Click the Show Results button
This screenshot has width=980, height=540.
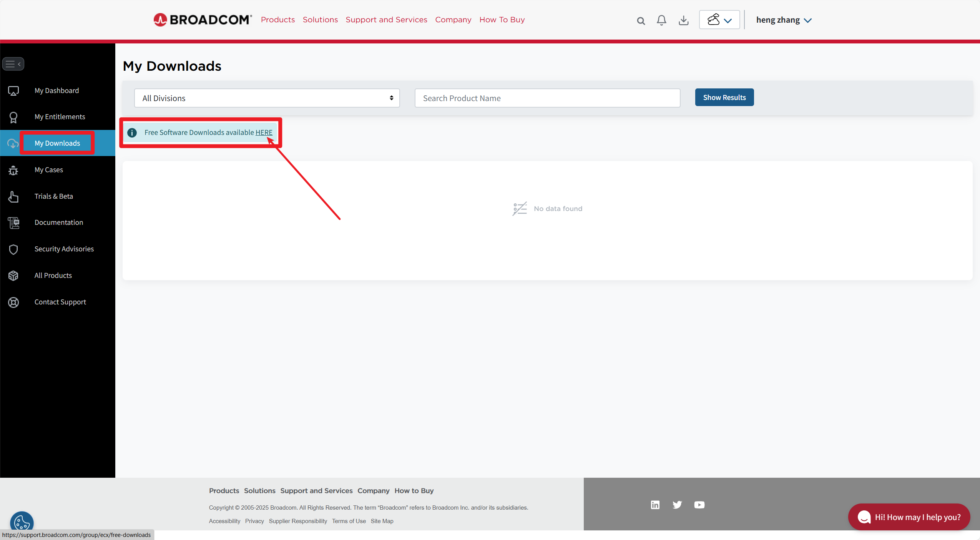[724, 98]
